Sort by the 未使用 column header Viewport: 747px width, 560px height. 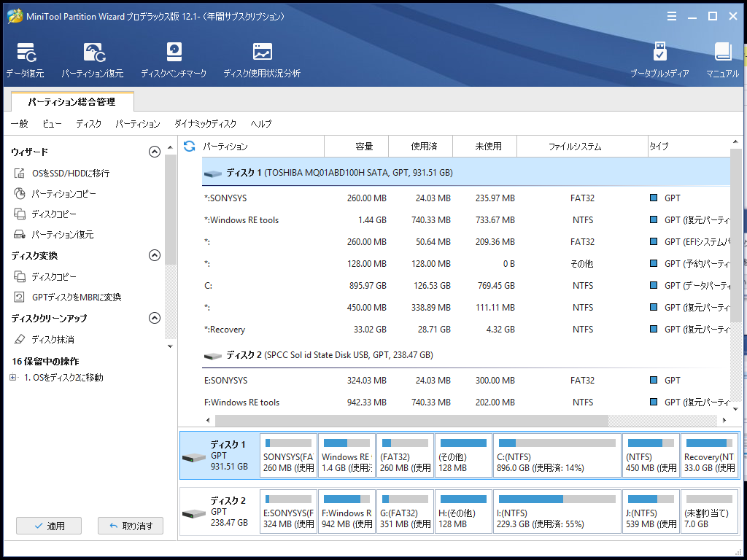484,146
